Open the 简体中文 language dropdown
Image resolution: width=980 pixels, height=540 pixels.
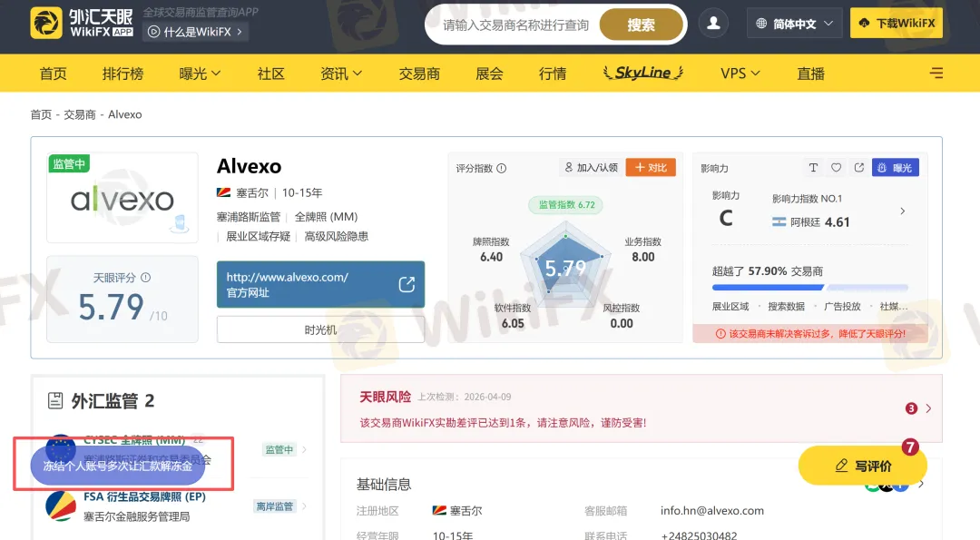point(794,23)
